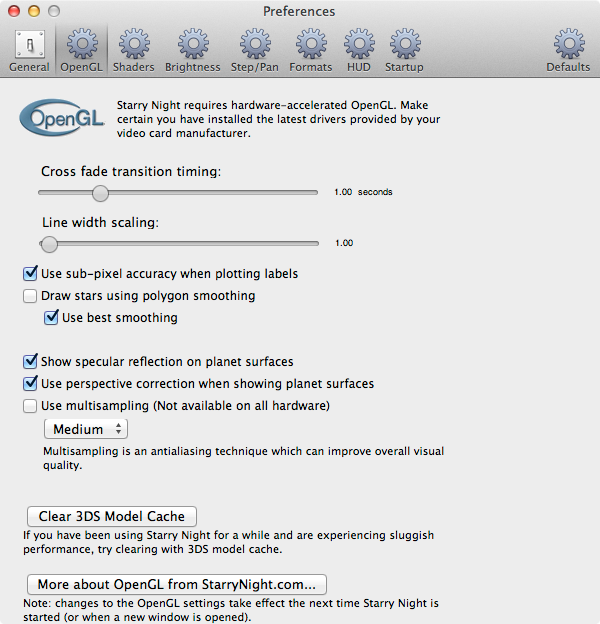Click the line width scaling slider knob
Viewport: 600px width, 624px height.
49,243
